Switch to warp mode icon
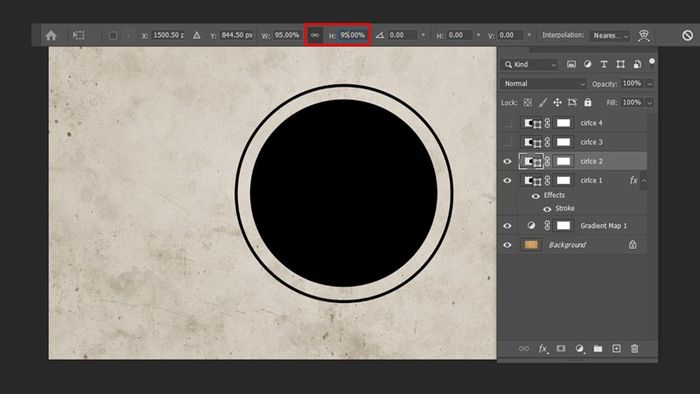Image resolution: width=700 pixels, height=394 pixels. [x=643, y=35]
